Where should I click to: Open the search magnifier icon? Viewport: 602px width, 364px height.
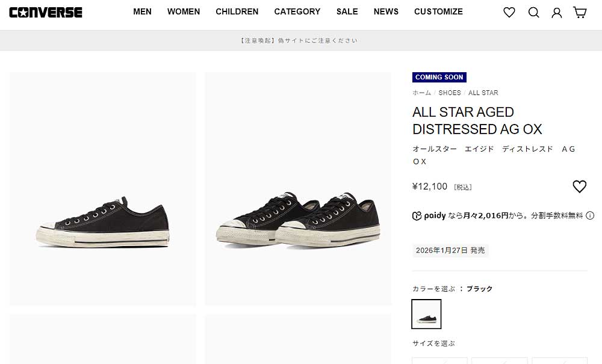(533, 12)
